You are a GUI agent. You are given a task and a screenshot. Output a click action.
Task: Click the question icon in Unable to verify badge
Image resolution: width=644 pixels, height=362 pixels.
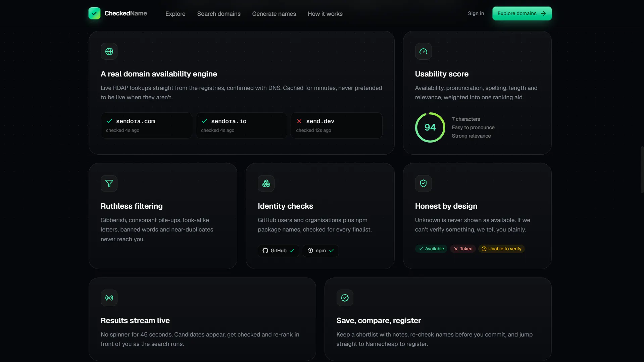484,249
